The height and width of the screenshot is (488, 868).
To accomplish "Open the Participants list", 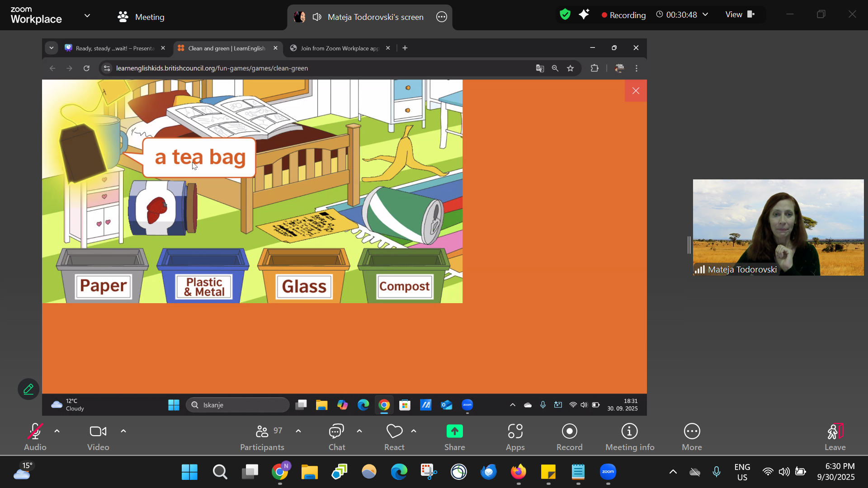I will point(262,436).
